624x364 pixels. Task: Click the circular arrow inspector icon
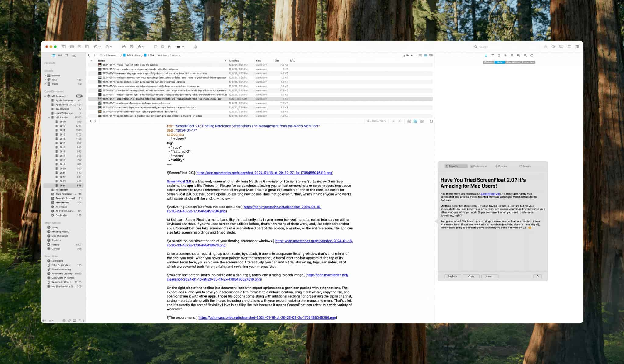coord(532,55)
